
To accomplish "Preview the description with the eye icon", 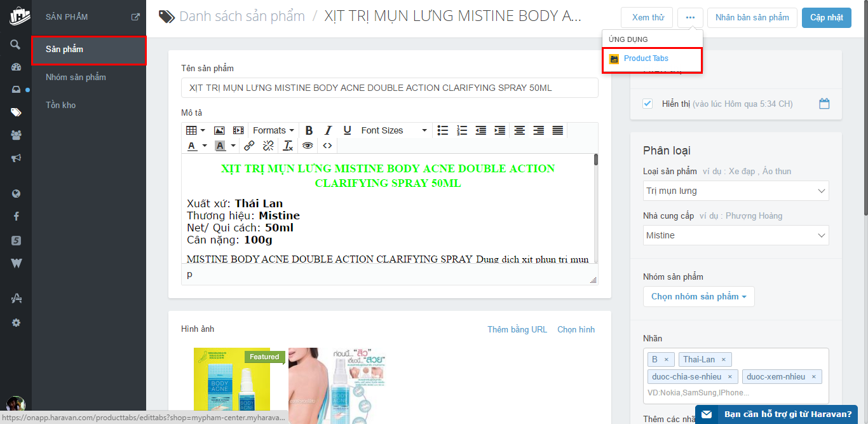I will 308,146.
